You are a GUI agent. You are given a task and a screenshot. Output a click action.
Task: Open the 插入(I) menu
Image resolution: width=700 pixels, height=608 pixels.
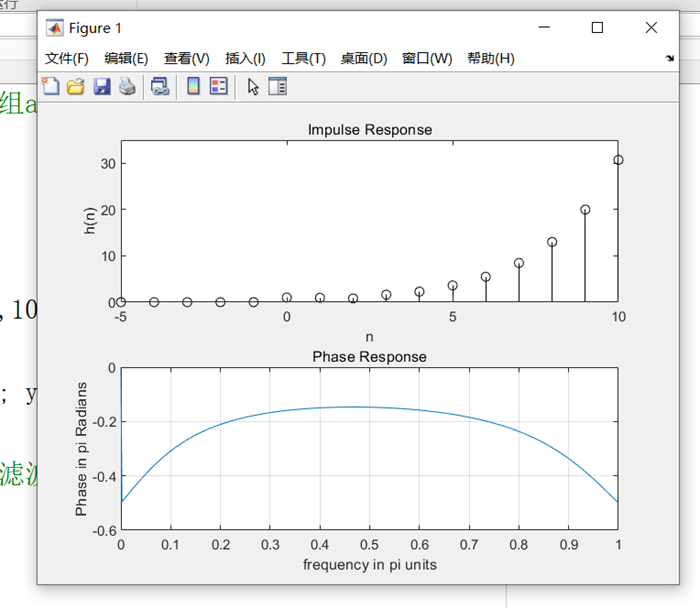245,58
